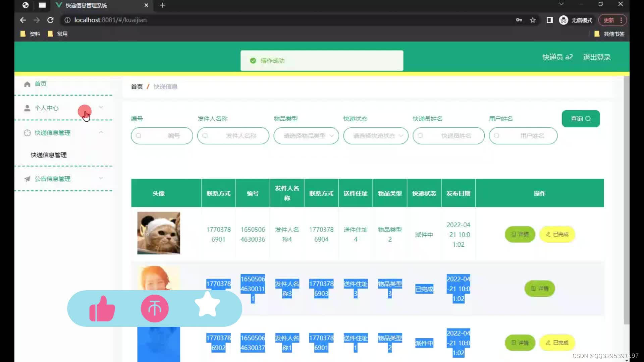Click the 快递员姓名 search input
This screenshot has width=644, height=362.
pos(448,136)
